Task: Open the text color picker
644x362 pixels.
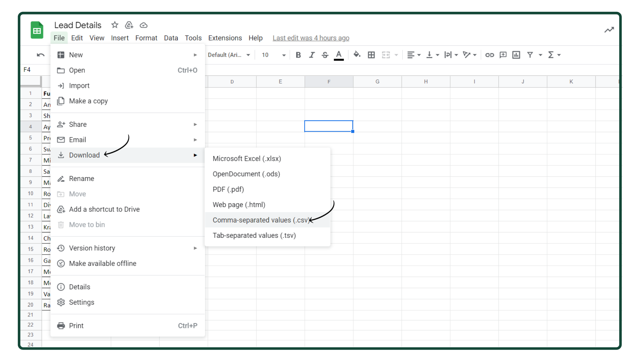Action: 339,55
